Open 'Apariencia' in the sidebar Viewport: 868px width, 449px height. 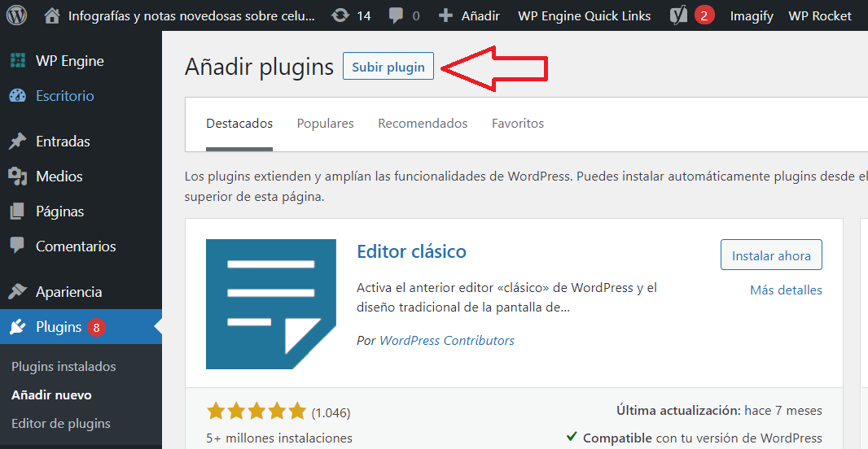pos(68,291)
